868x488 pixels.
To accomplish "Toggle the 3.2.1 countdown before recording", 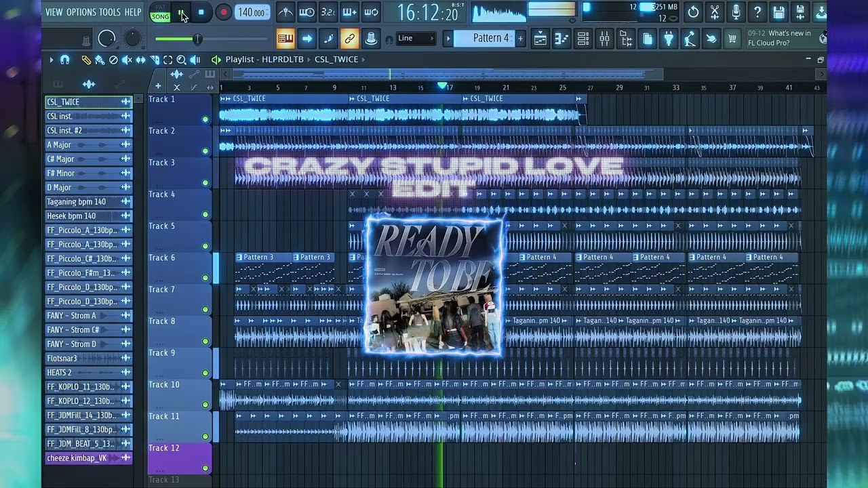I will tap(328, 12).
